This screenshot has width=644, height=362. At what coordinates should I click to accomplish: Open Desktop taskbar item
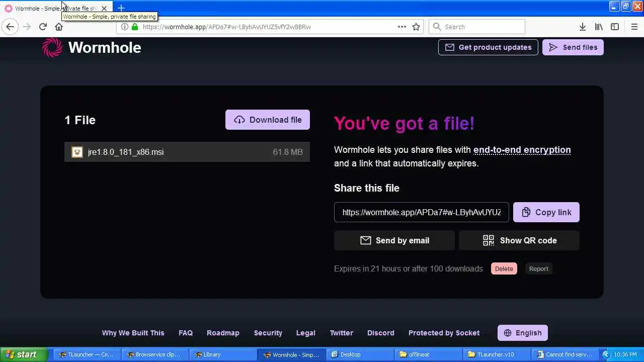tap(359, 354)
